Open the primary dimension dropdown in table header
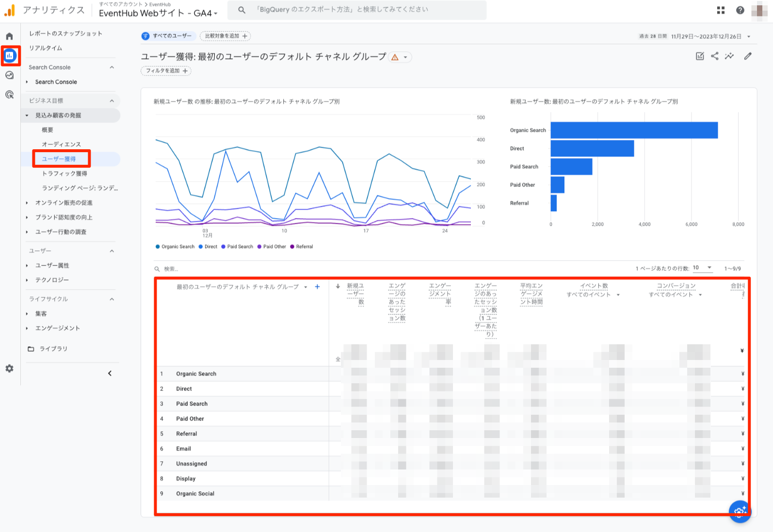Image resolution: width=773 pixels, height=532 pixels. coord(306,287)
